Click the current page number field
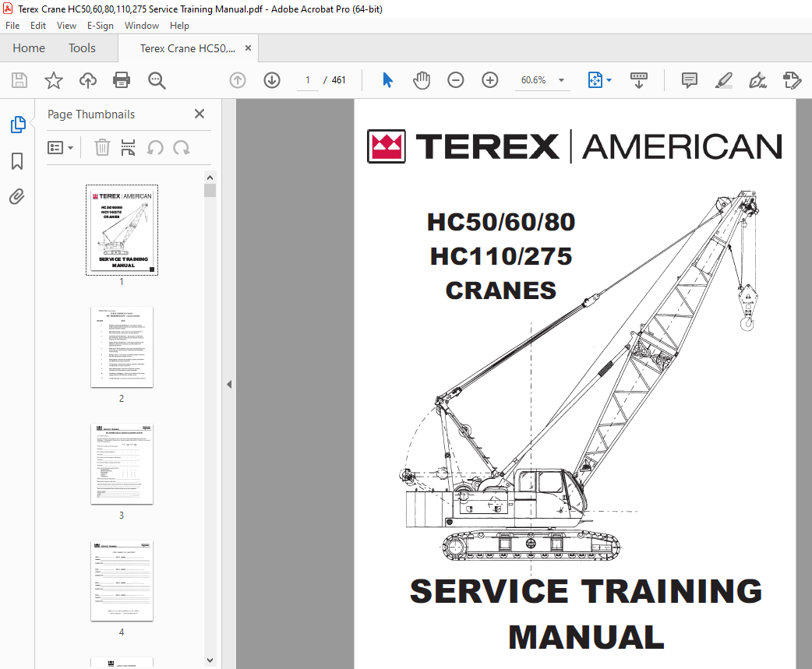Viewport: 812px width, 669px height. [308, 80]
